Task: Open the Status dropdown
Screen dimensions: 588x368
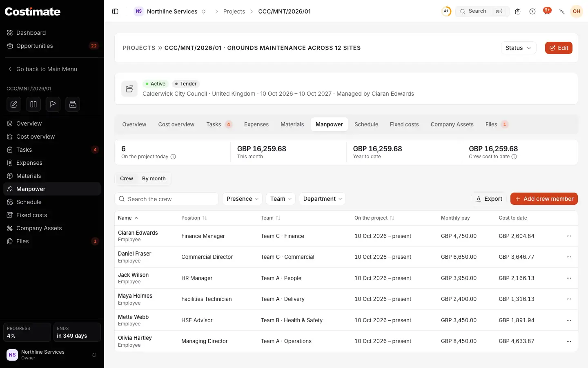Action: pos(519,48)
